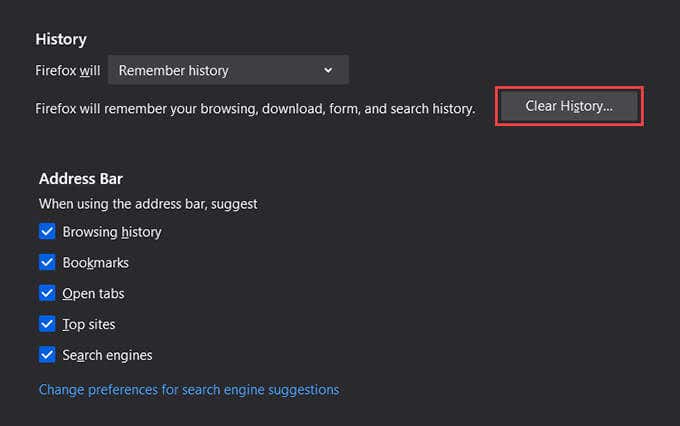This screenshot has width=680, height=426.
Task: Toggle the Top sites checkbox
Action: point(47,324)
